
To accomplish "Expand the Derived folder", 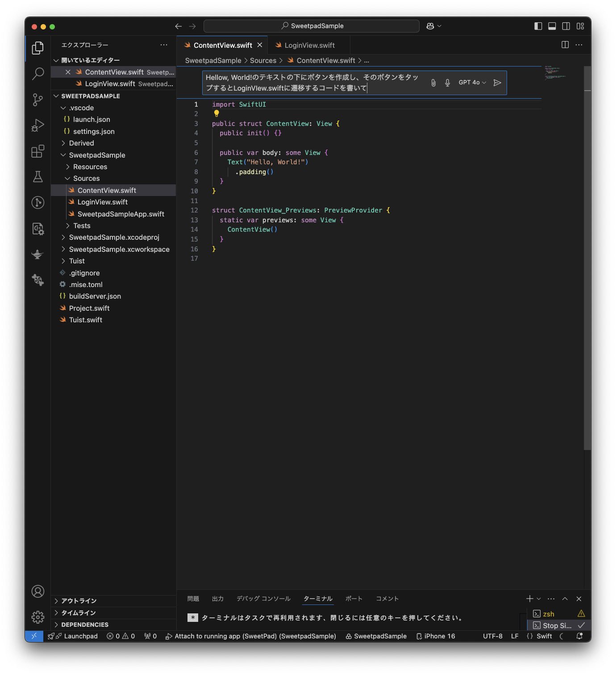I will tap(81, 143).
